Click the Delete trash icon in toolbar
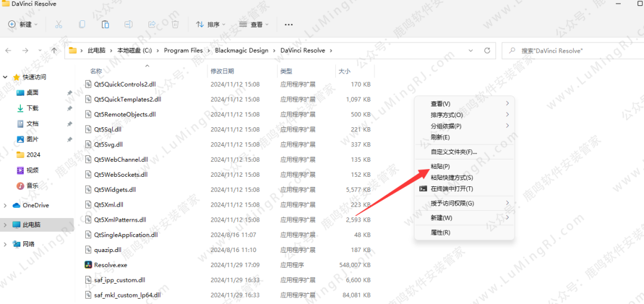The width and height of the screenshot is (644, 304). pos(175,24)
